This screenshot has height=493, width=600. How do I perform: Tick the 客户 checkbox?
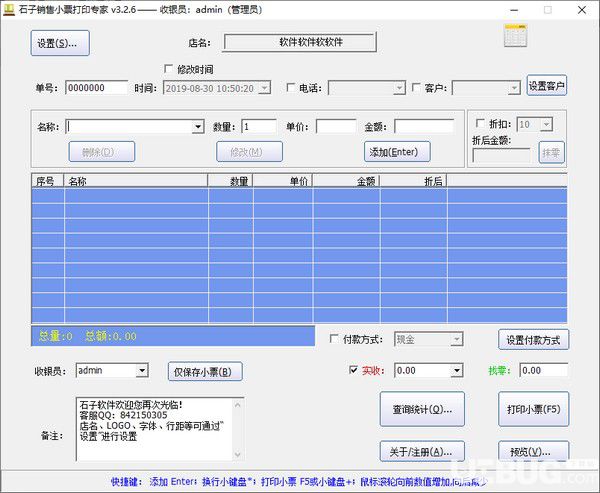(416, 88)
